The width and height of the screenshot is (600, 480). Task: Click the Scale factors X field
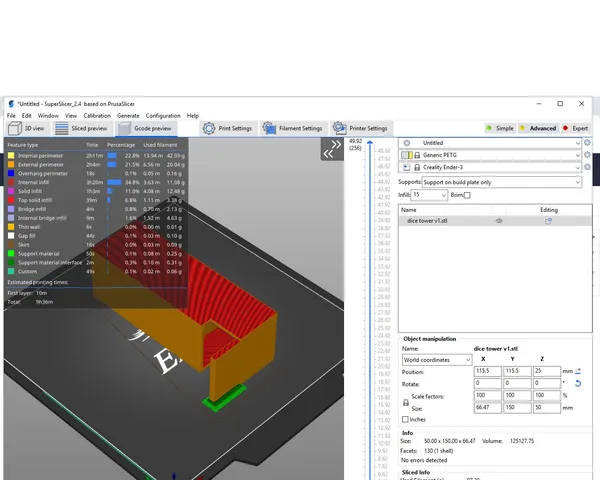point(488,395)
